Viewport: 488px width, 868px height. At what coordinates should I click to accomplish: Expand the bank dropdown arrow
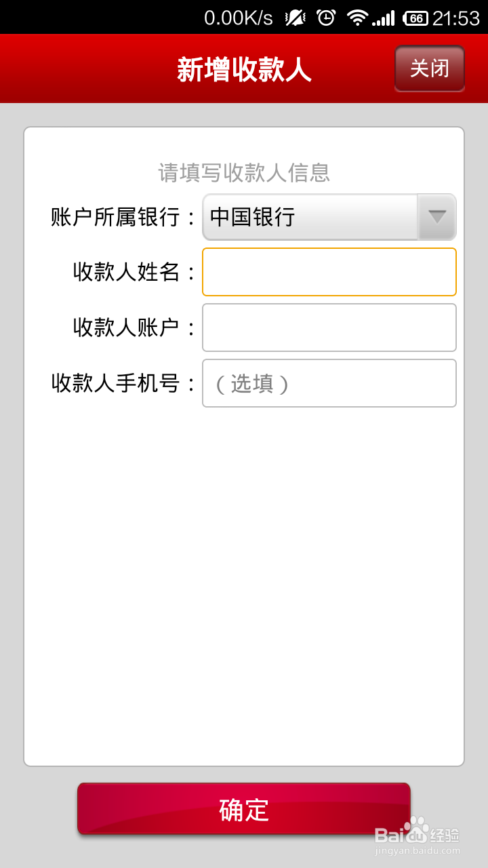(437, 217)
